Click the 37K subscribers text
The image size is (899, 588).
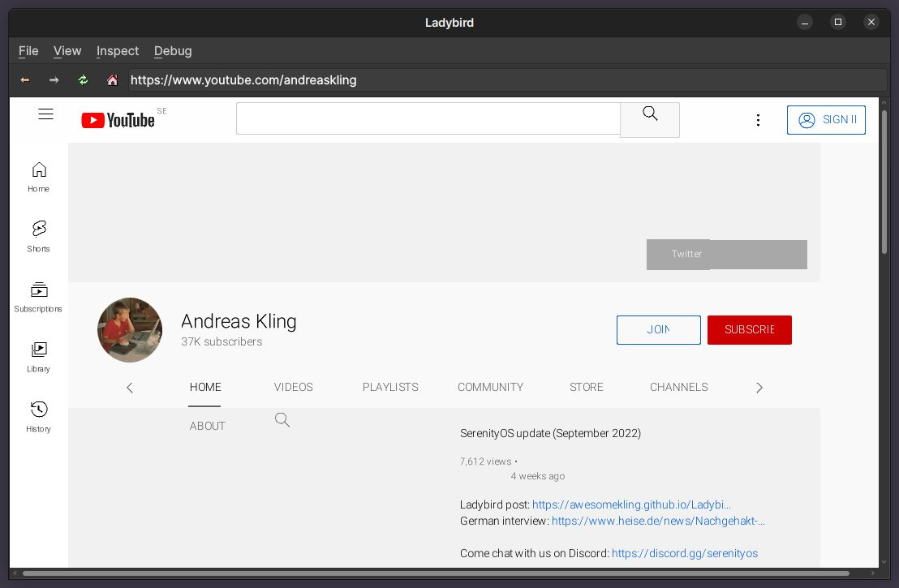222,341
